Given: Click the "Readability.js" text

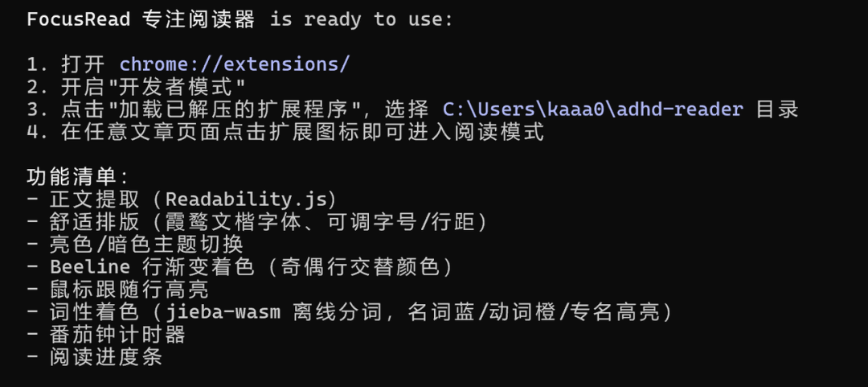Looking at the screenshot, I should point(251,200).
